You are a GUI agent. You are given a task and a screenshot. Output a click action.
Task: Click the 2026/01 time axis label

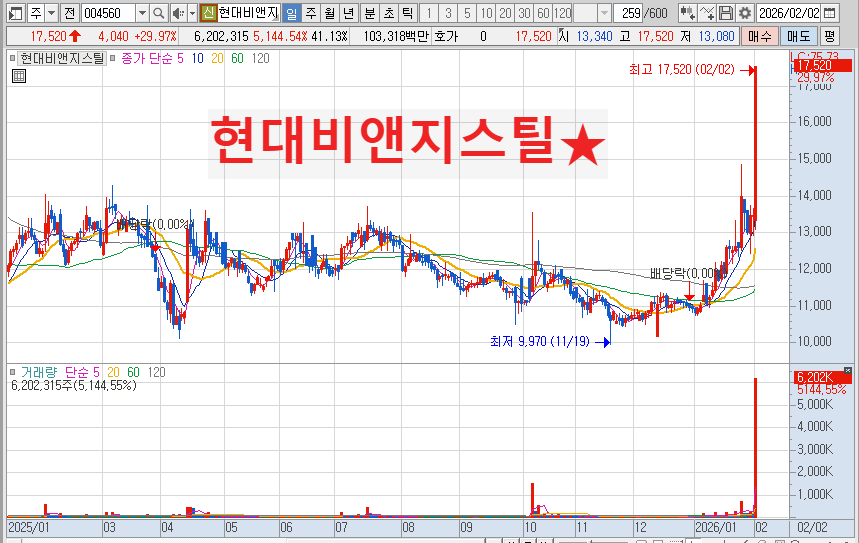click(715, 528)
